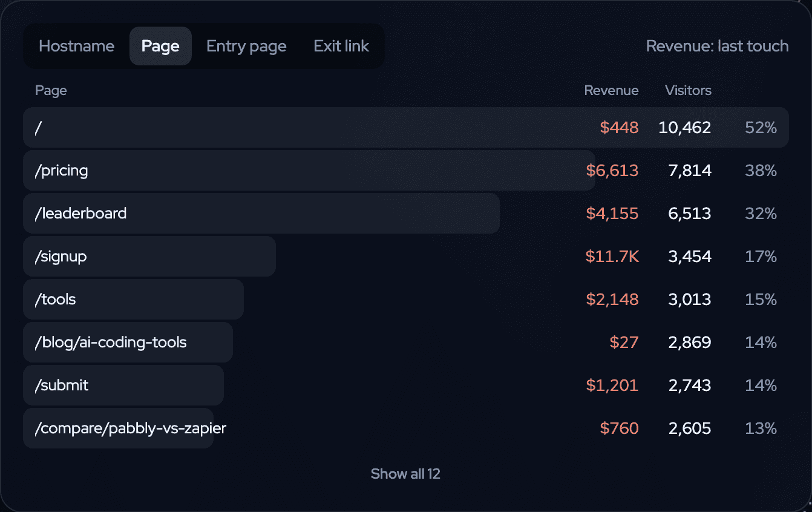
Task: Select the /compare/pabbly-vs-zapier page row
Action: [x=406, y=428]
